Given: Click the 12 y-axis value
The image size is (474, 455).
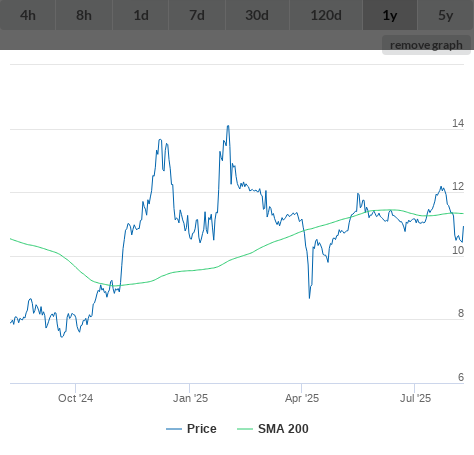Looking at the screenshot, I should pyautogui.click(x=458, y=186).
